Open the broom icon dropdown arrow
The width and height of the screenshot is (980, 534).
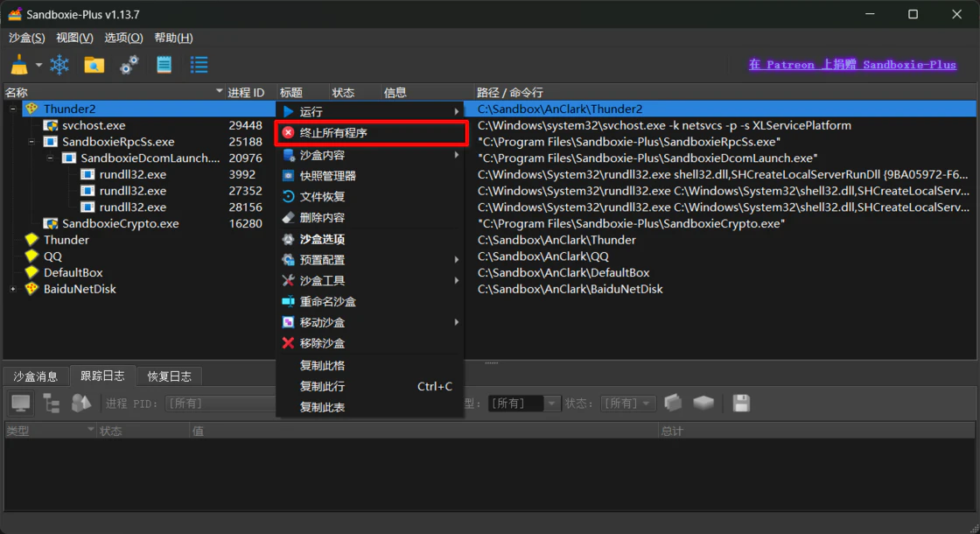[38, 65]
